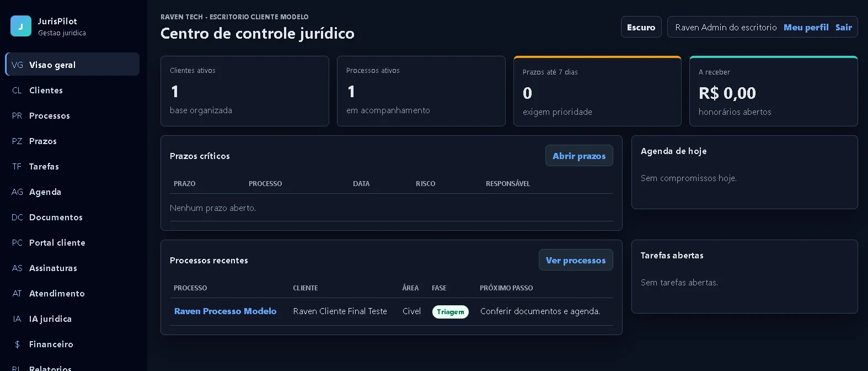The width and height of the screenshot is (868, 371).
Task: Click the R$ 0,00 value
Action: (x=727, y=93)
